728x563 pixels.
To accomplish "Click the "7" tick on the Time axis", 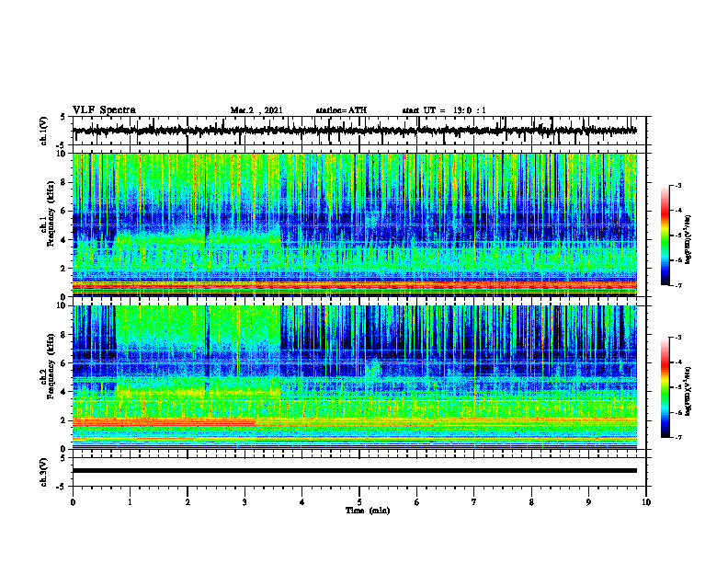I will pos(474,502).
